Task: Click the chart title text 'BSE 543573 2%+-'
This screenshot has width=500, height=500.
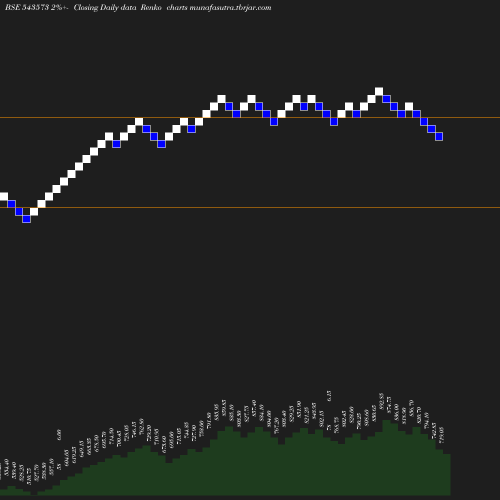Action: (37, 8)
